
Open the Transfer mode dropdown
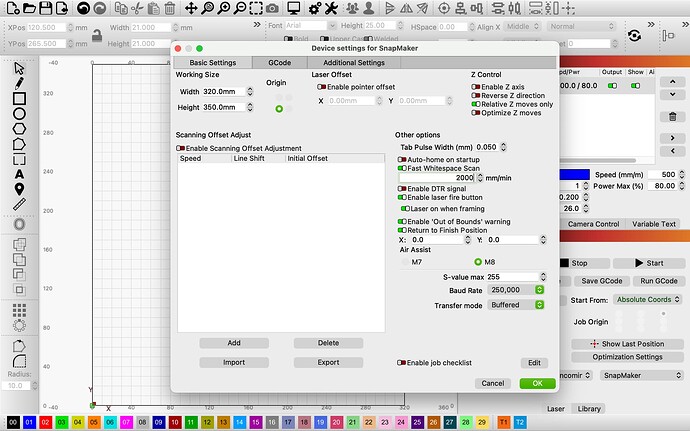515,305
